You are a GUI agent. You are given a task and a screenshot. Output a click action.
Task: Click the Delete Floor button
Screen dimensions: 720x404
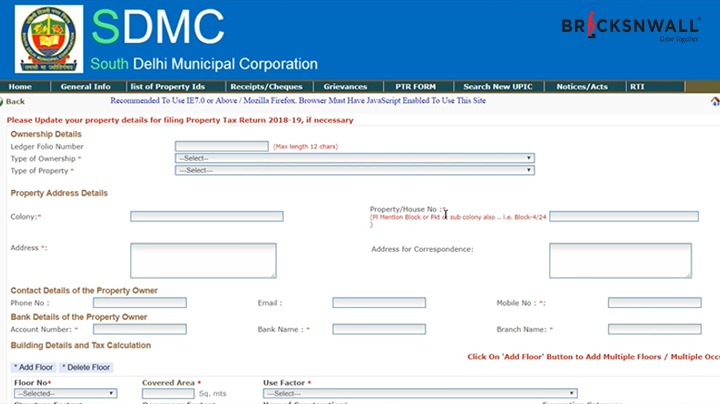click(x=86, y=367)
